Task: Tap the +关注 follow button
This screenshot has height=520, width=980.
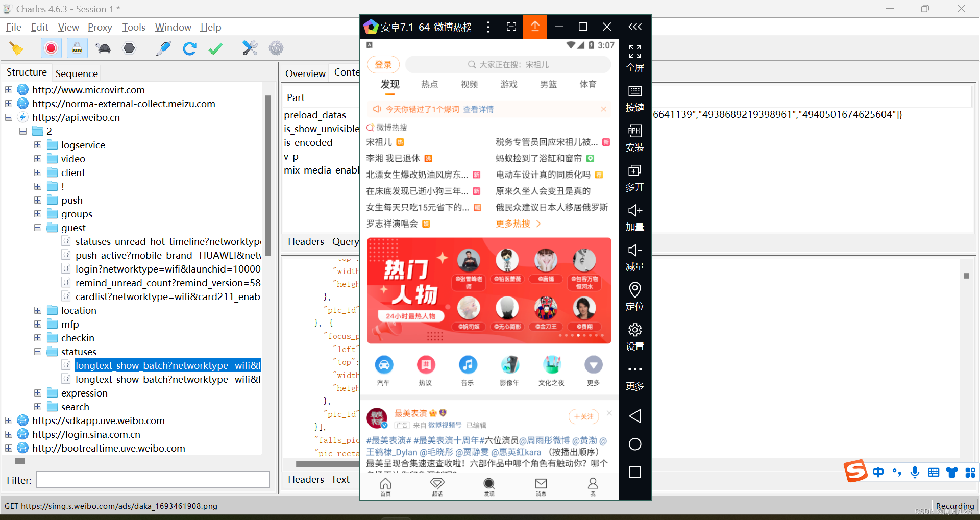Action: (583, 416)
